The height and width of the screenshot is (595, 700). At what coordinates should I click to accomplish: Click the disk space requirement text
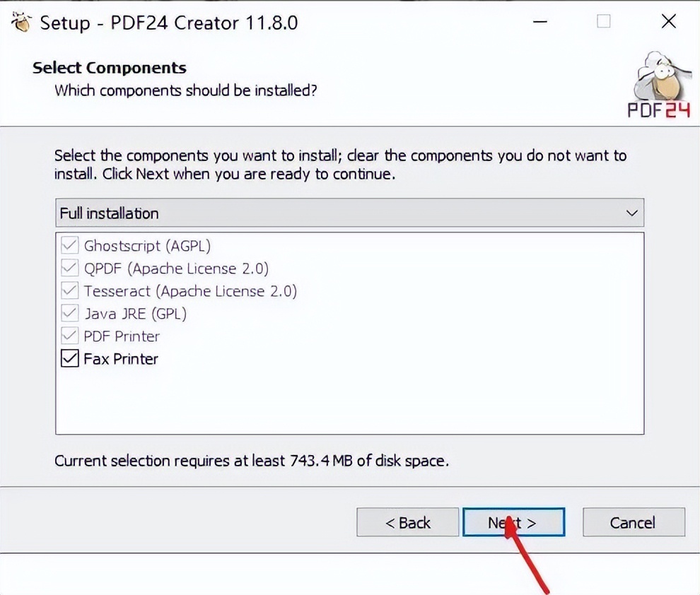click(251, 460)
